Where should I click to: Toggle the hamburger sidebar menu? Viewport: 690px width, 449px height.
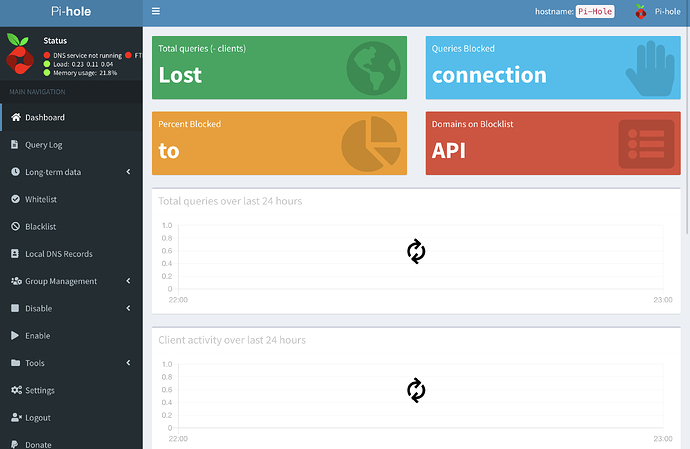[155, 12]
